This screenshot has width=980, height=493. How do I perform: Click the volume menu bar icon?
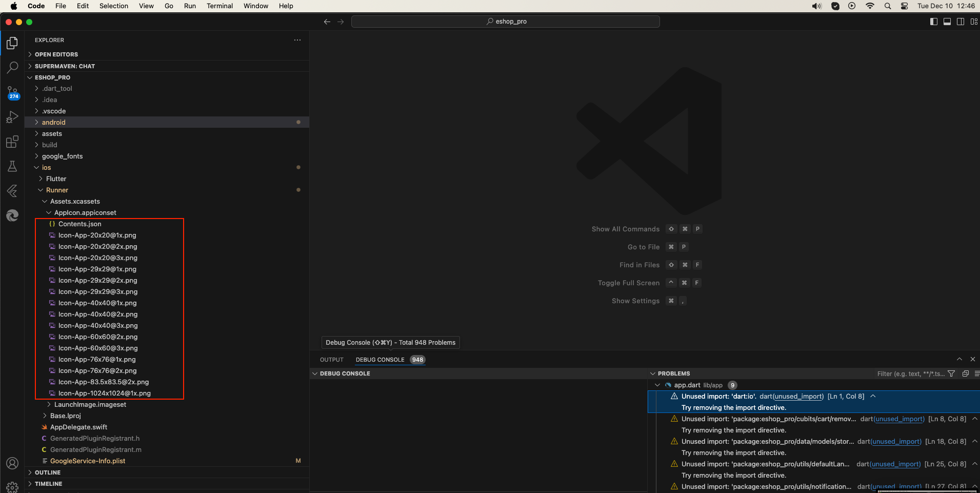click(816, 6)
